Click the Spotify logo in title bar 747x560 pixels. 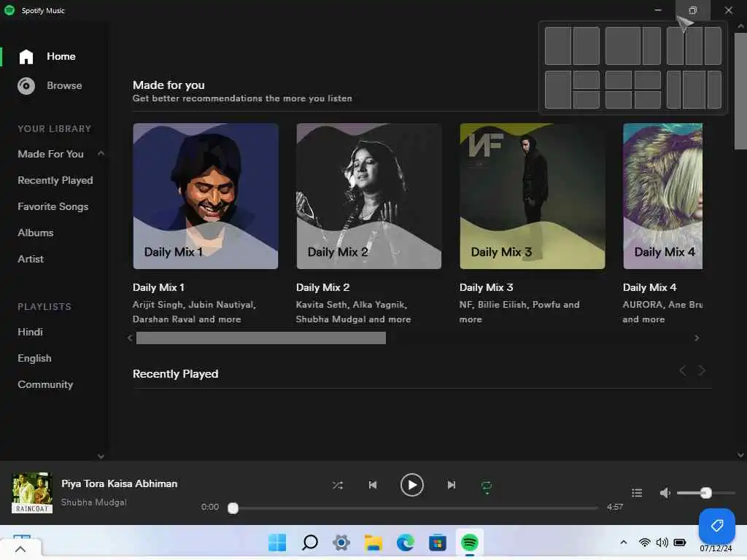(9, 10)
